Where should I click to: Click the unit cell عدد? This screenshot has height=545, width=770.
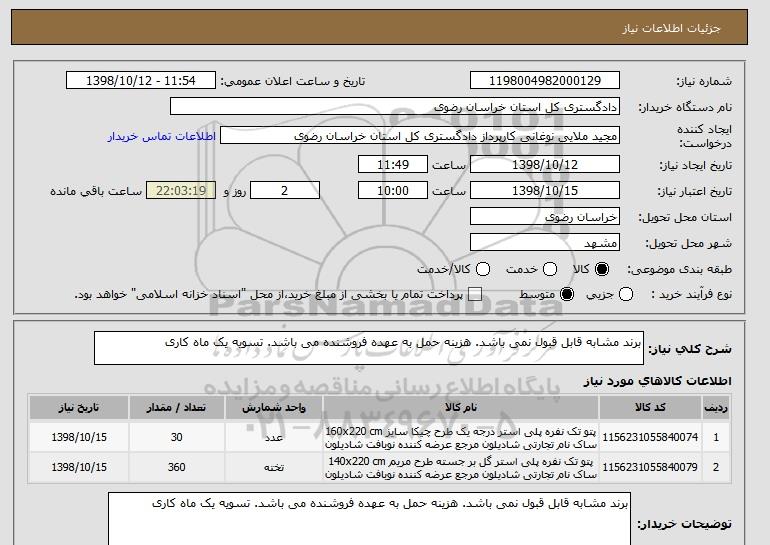tap(274, 437)
